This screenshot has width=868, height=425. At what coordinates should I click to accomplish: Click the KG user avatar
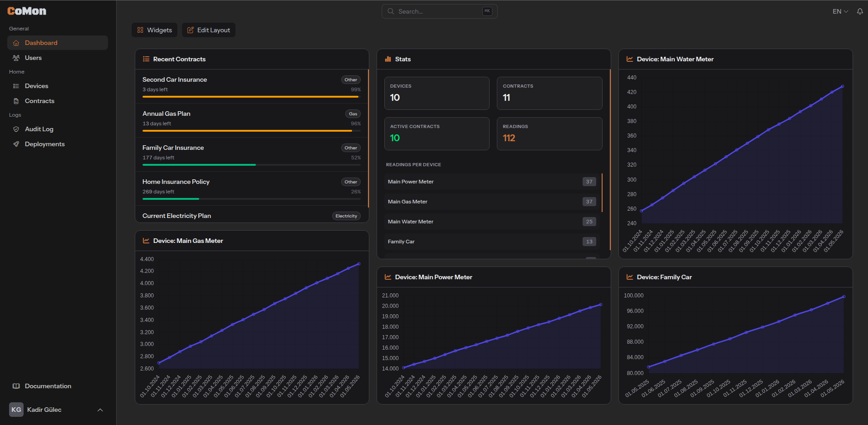16,410
